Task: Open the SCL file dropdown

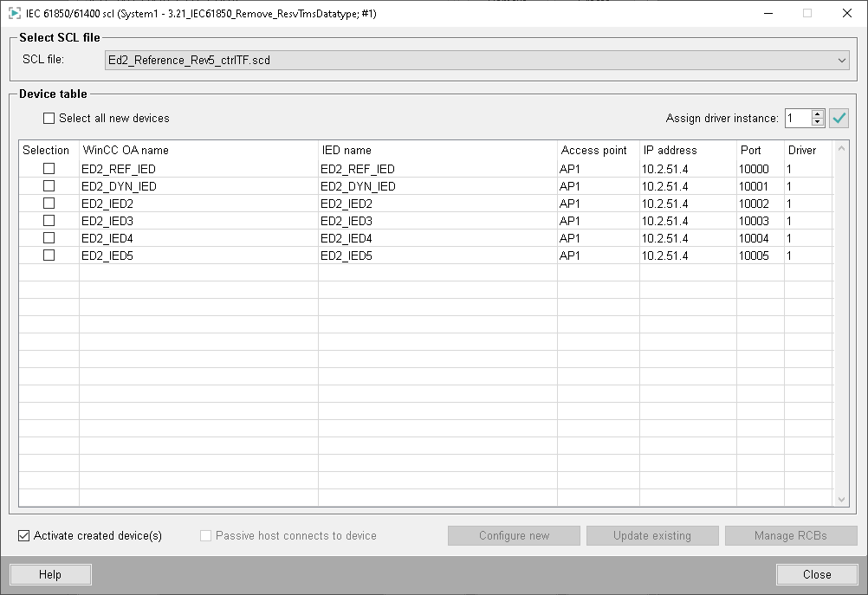Action: 842,60
